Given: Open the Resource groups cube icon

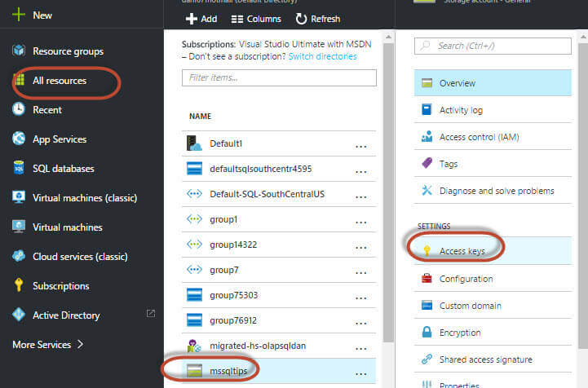Looking at the screenshot, I should pyautogui.click(x=19, y=50).
